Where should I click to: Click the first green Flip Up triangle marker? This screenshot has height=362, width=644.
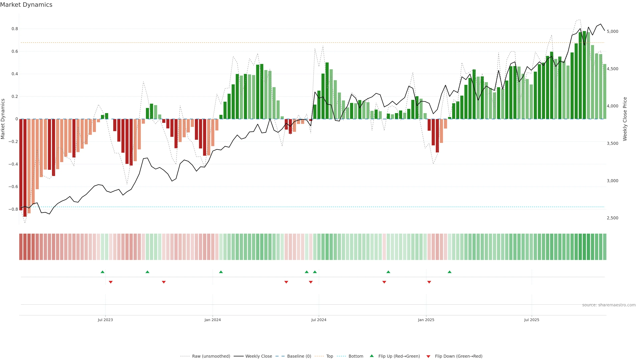coord(102,272)
